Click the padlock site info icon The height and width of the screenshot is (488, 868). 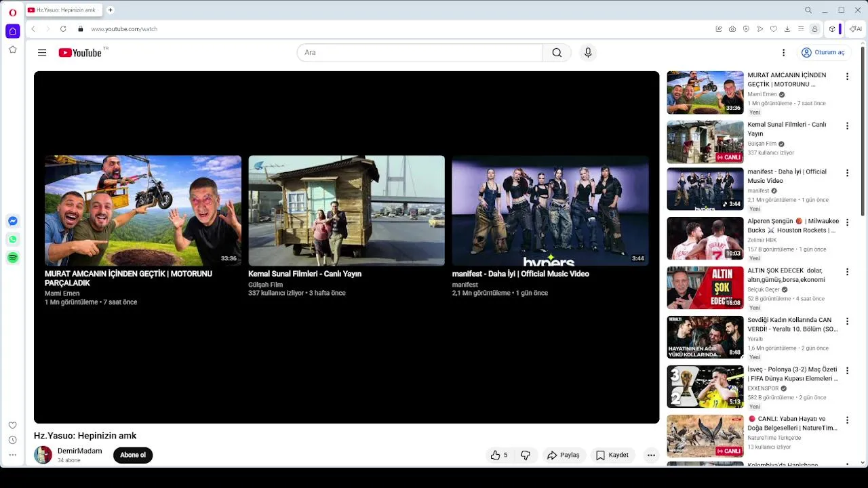point(80,29)
